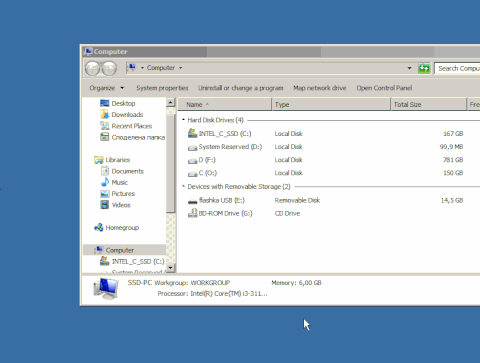The width and height of the screenshot is (480, 363).
Task: Collapse Devices with Removable Storage group
Action: point(183,186)
